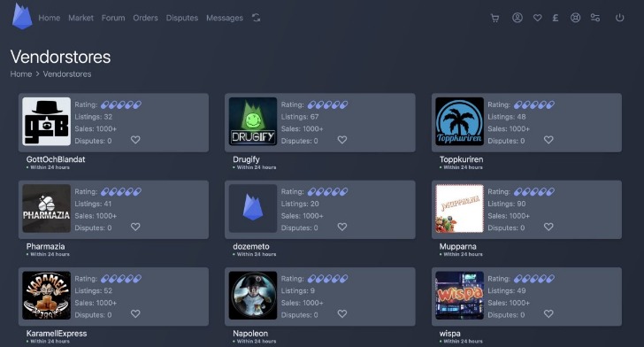Favorite the Toppkuriren store heart
The height and width of the screenshot is (347, 644).
point(548,140)
